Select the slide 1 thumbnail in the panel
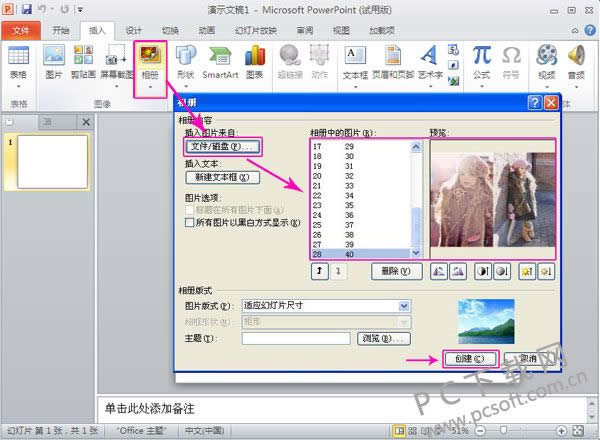 pos(52,161)
